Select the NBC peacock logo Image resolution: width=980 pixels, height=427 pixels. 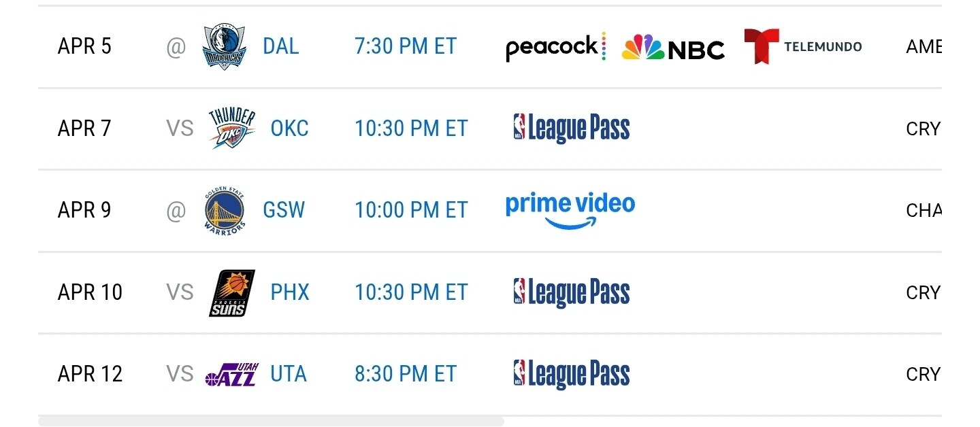(x=673, y=47)
